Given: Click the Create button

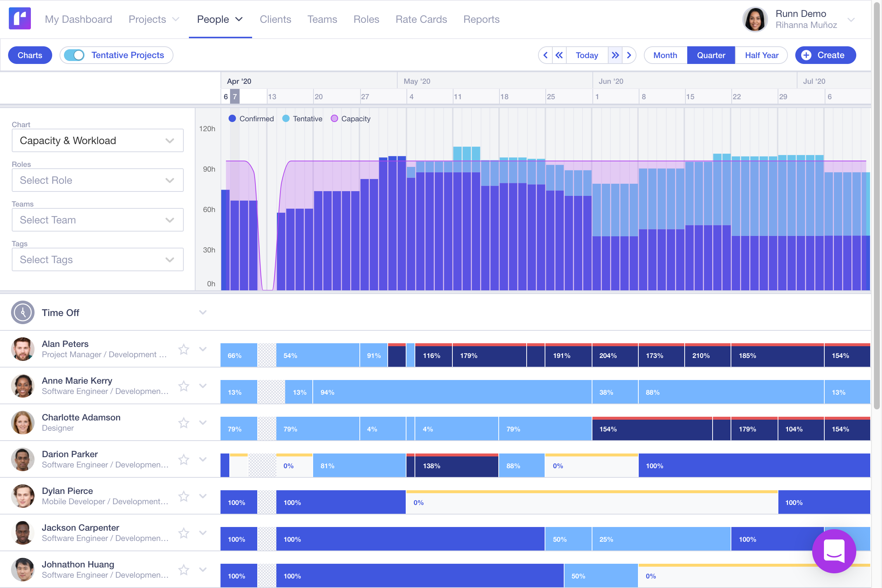Looking at the screenshot, I should coord(825,55).
